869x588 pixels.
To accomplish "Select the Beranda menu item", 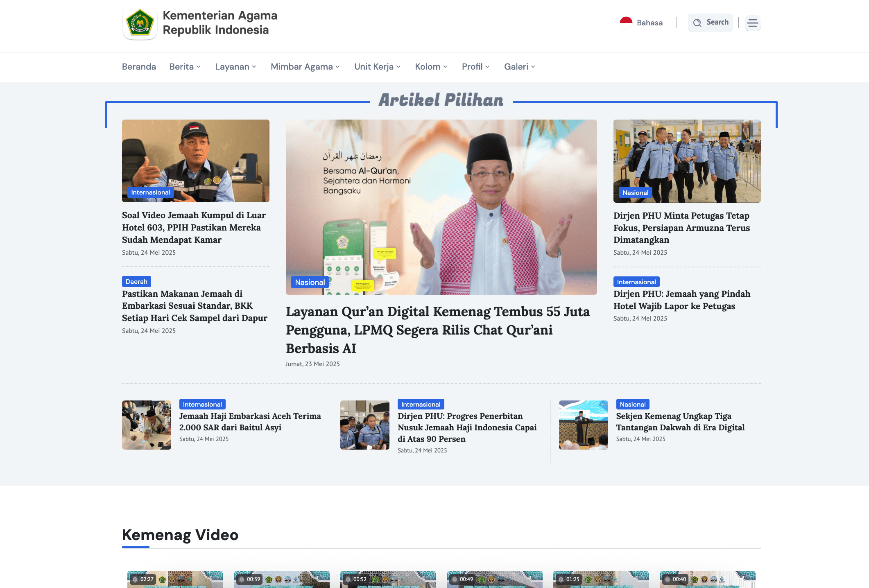I will (139, 66).
